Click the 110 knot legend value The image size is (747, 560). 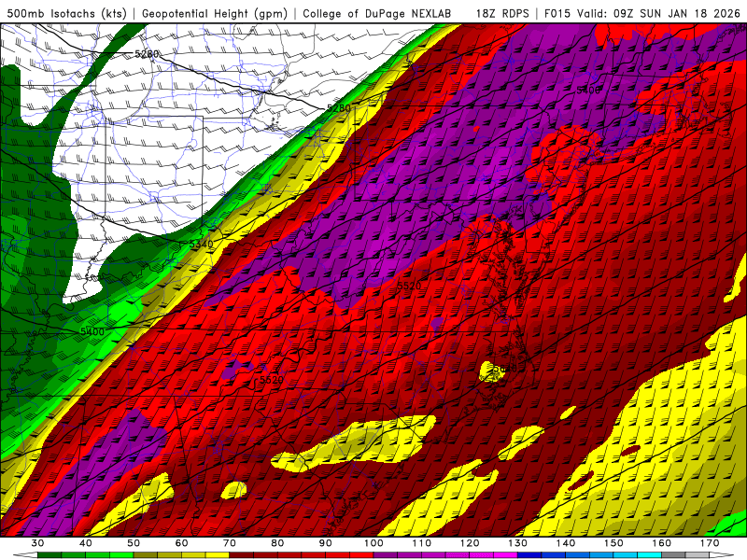(x=422, y=543)
